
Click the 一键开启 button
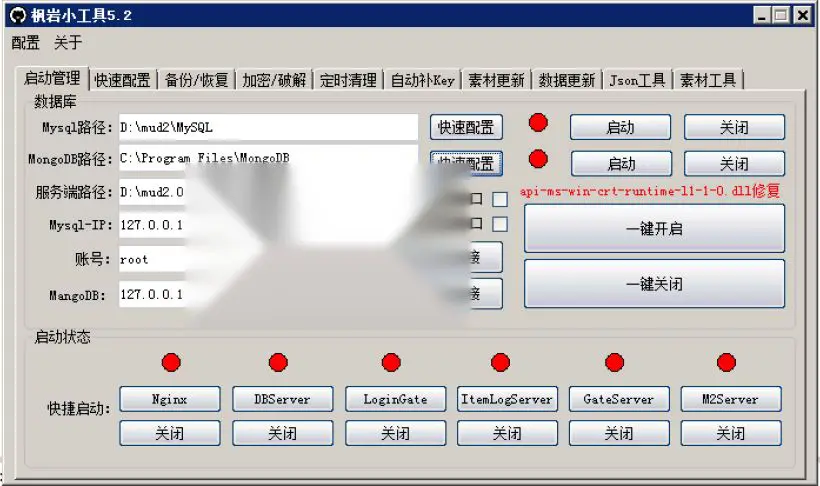pyautogui.click(x=654, y=229)
